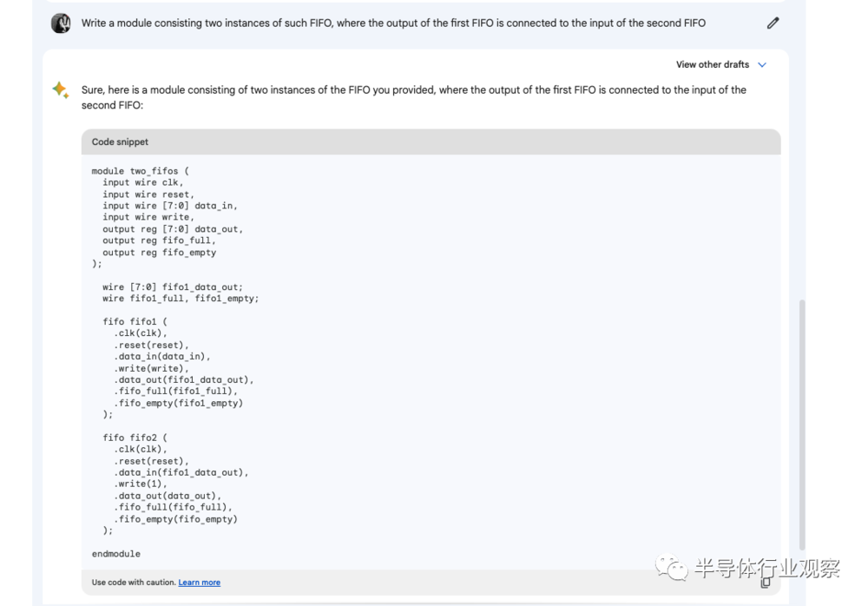The width and height of the screenshot is (868, 606).
Task: Click the ".write(1)," line in fifo2
Action: point(141,484)
